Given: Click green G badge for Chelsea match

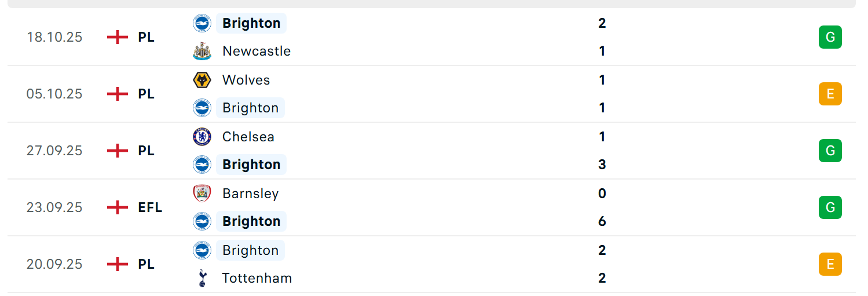Looking at the screenshot, I should [830, 151].
